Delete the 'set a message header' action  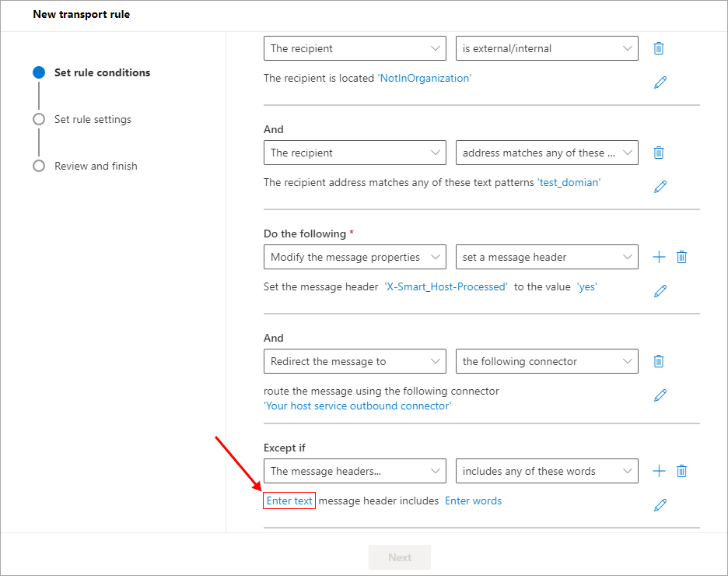[x=681, y=257]
